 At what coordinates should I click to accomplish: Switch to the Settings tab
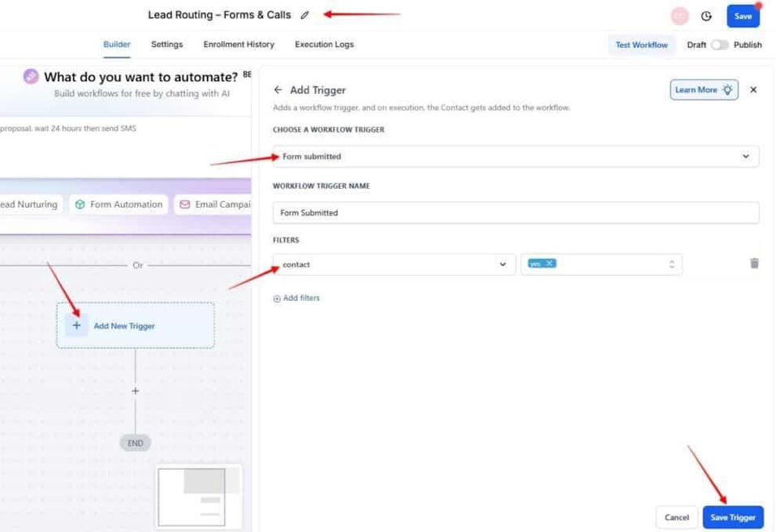coord(166,45)
